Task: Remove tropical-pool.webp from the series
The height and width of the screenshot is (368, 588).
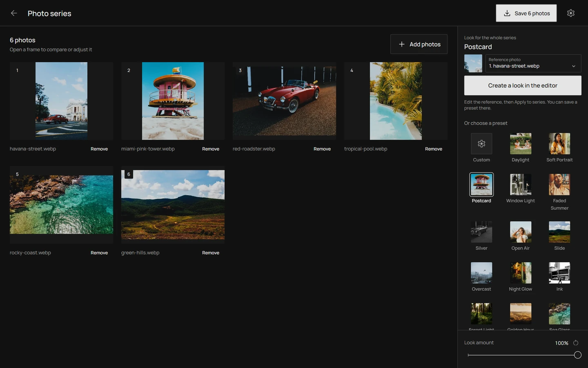Action: pos(434,149)
